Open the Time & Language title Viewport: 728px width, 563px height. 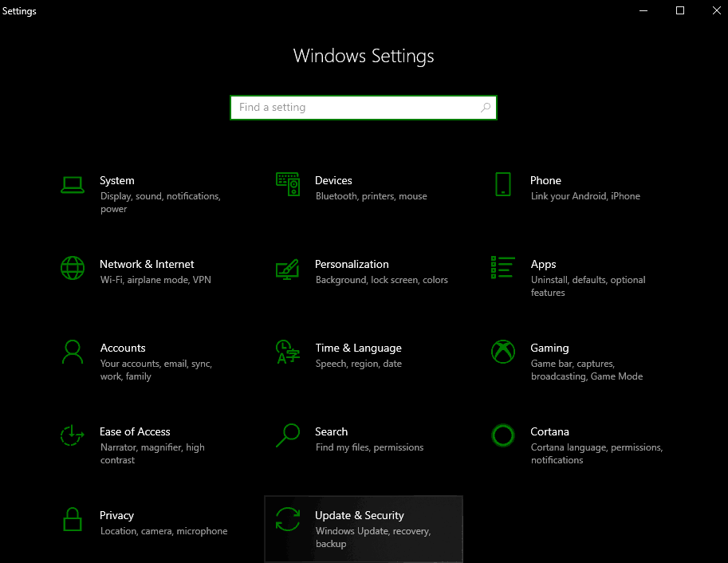coord(359,348)
